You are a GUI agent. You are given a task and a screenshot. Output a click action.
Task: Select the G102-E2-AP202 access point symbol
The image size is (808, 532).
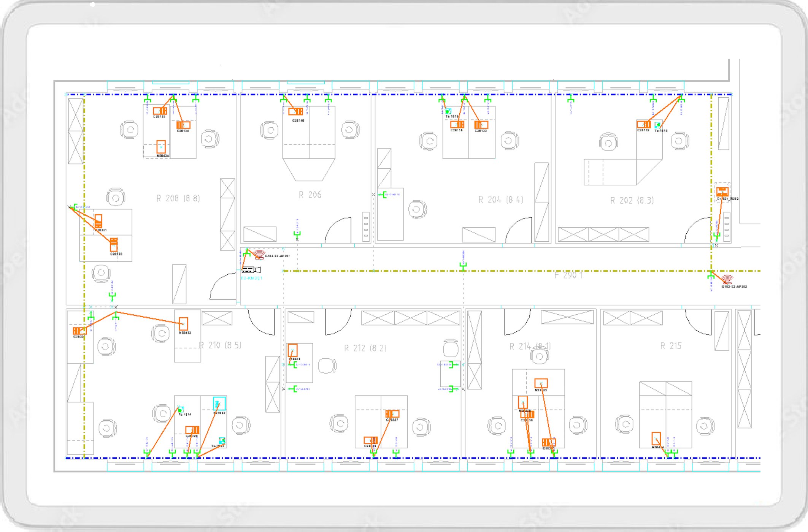[727, 279]
